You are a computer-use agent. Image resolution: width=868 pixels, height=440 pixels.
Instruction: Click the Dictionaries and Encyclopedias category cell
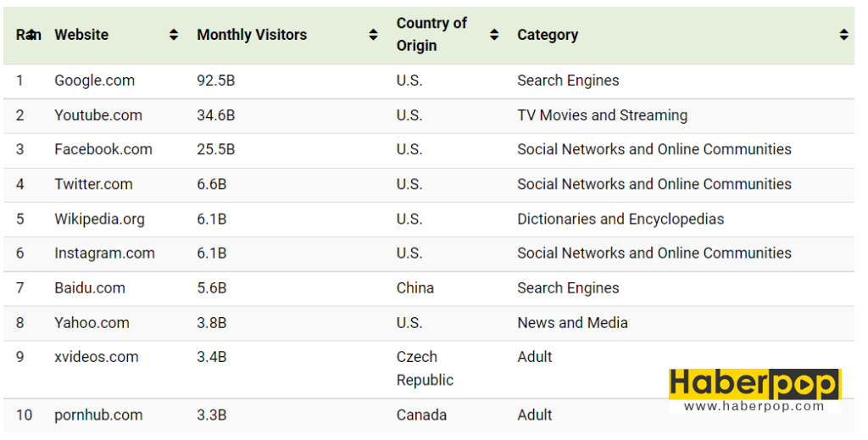pos(620,219)
